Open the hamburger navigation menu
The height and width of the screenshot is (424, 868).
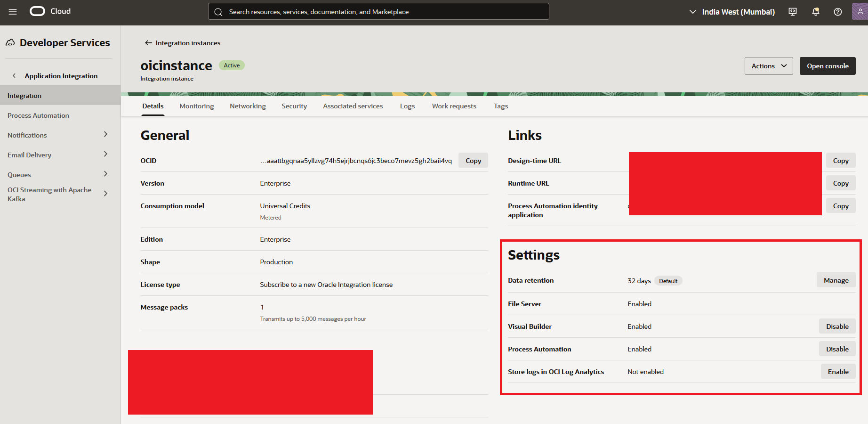[x=13, y=12]
